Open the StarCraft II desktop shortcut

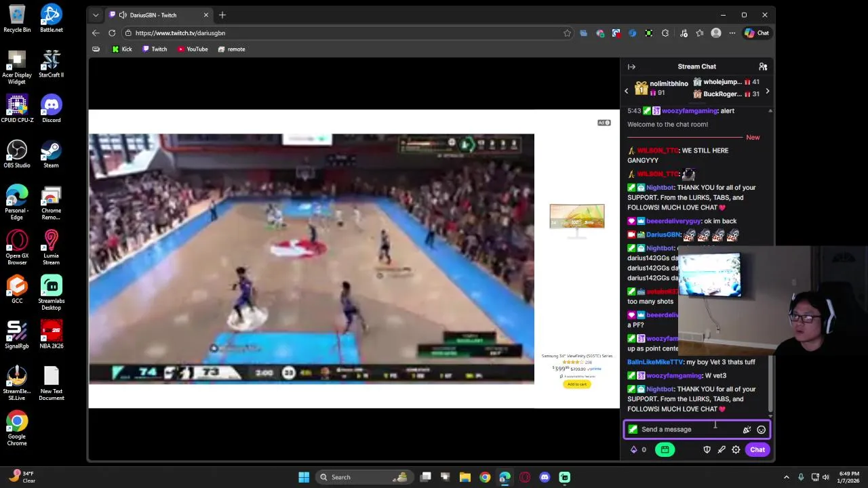pos(51,64)
